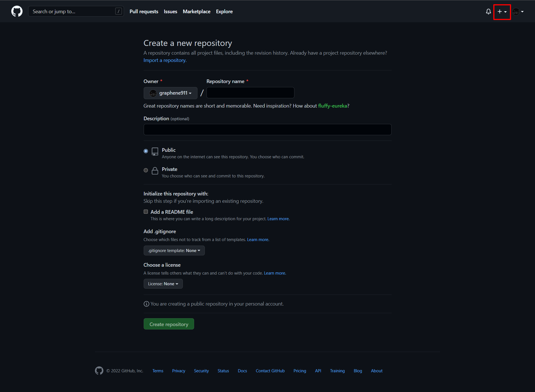
Task: Click the graphene911 owner avatar
Action: 153,93
